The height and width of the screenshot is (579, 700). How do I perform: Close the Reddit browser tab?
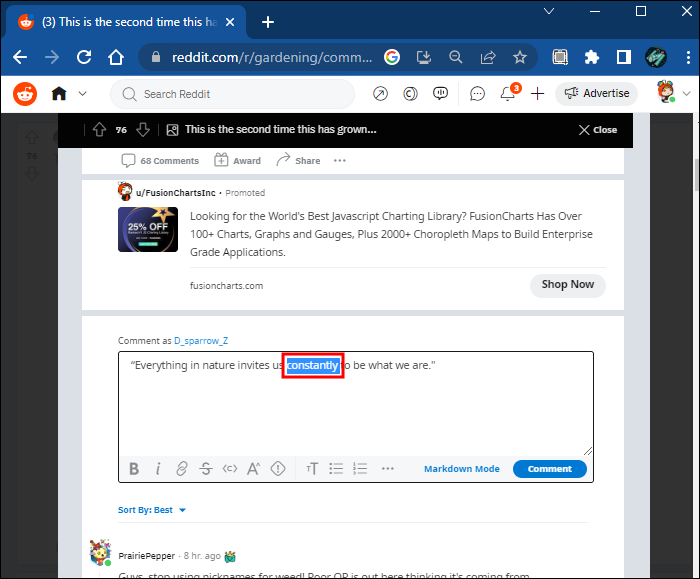tap(230, 22)
